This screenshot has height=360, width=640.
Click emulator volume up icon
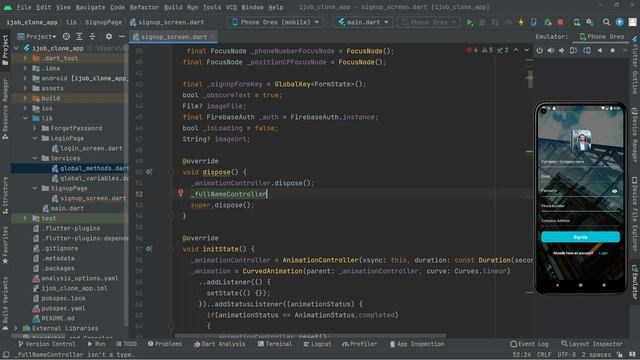pyautogui.click(x=551, y=51)
